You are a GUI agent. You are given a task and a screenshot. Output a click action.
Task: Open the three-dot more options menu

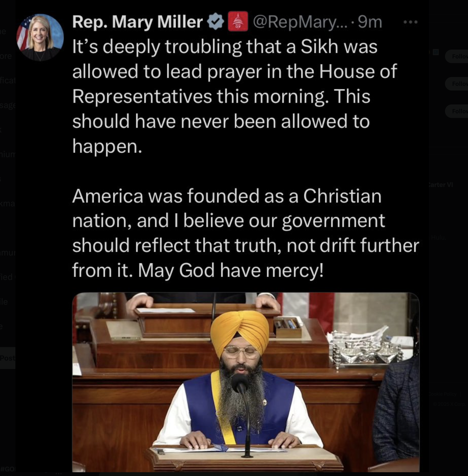411,22
